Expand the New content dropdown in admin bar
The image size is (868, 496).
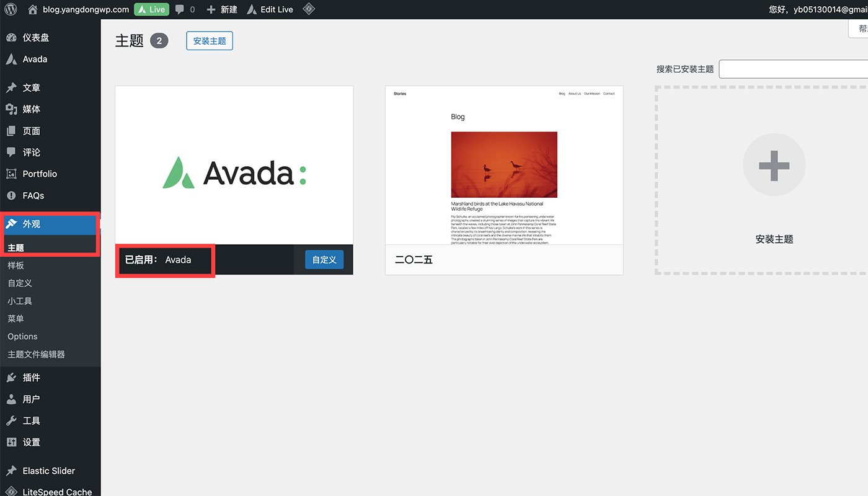coord(222,9)
